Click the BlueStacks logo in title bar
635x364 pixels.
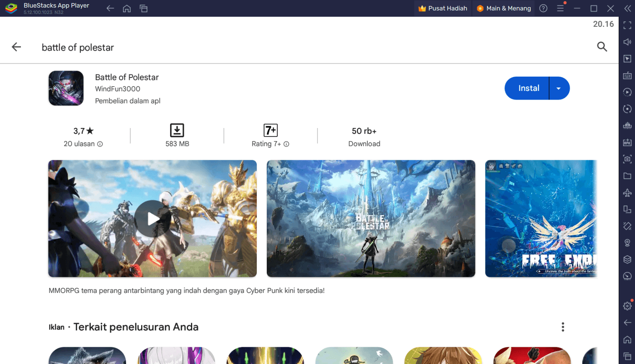coord(11,8)
